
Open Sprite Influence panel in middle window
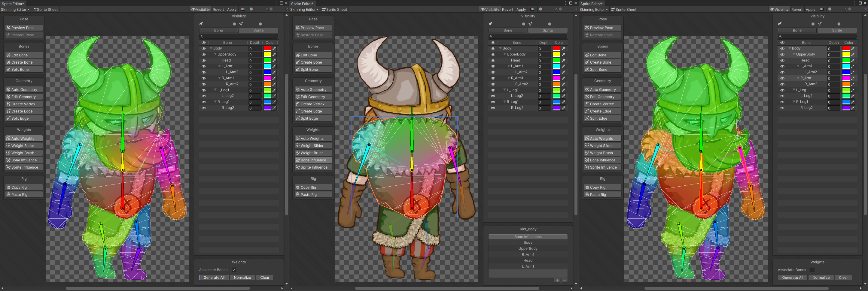point(313,167)
